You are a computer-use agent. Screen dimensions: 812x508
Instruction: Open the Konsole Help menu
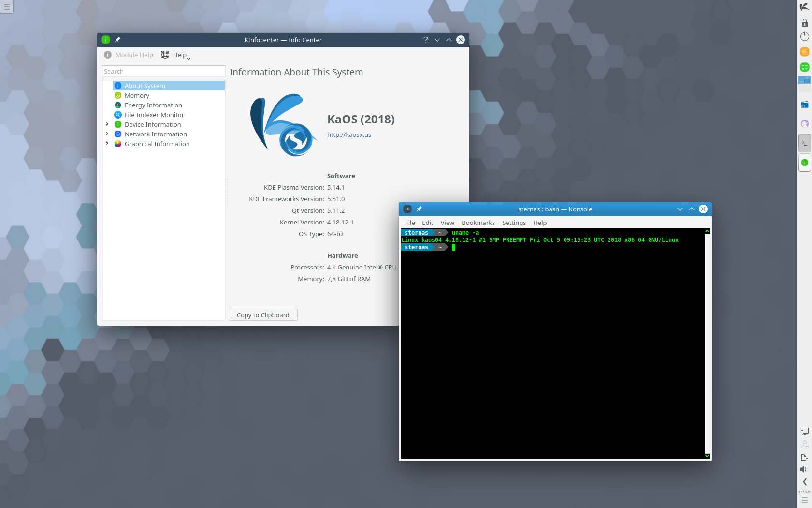tap(540, 223)
